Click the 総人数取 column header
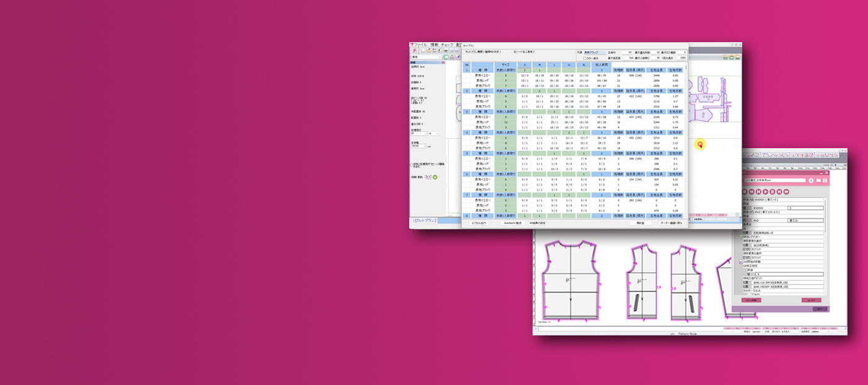The image size is (868, 385). click(x=603, y=64)
